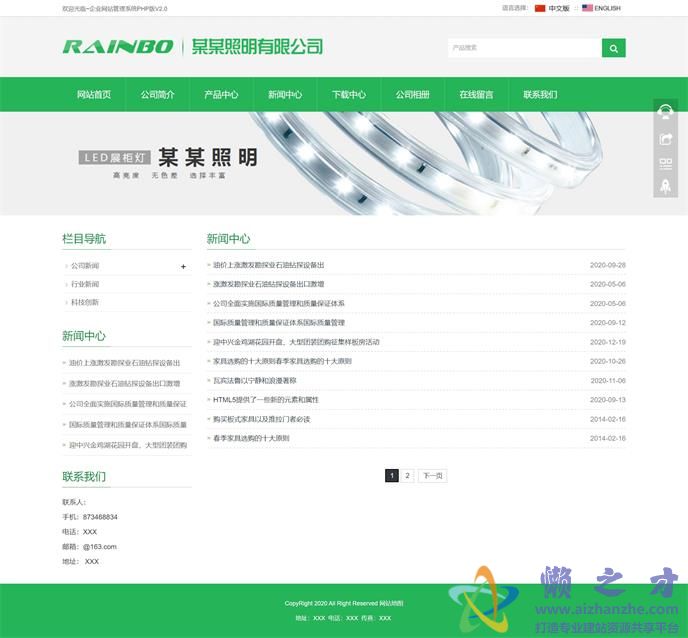Click the US flag icon
The image size is (688, 638).
[587, 8]
